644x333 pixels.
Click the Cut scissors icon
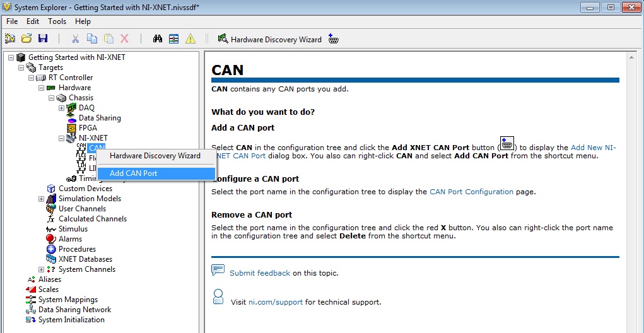75,39
